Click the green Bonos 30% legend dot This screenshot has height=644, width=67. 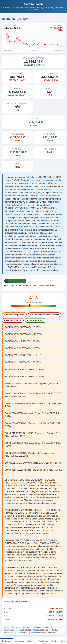(30, 285)
